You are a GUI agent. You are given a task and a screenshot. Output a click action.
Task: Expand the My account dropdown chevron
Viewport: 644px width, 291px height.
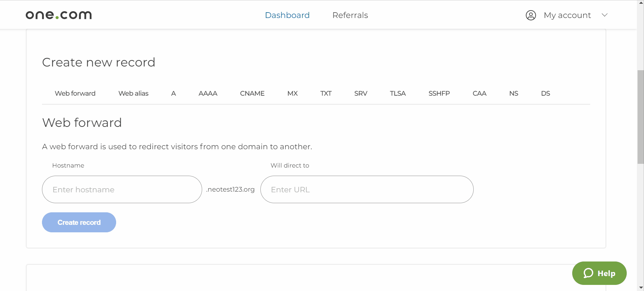click(x=605, y=15)
